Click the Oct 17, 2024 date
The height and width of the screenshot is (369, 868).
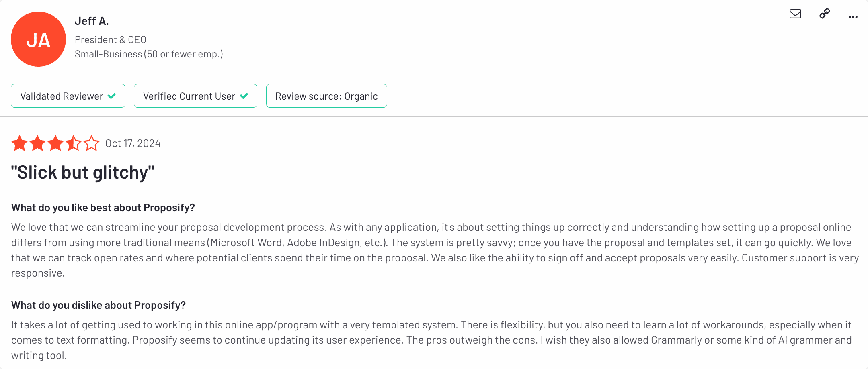[133, 143]
